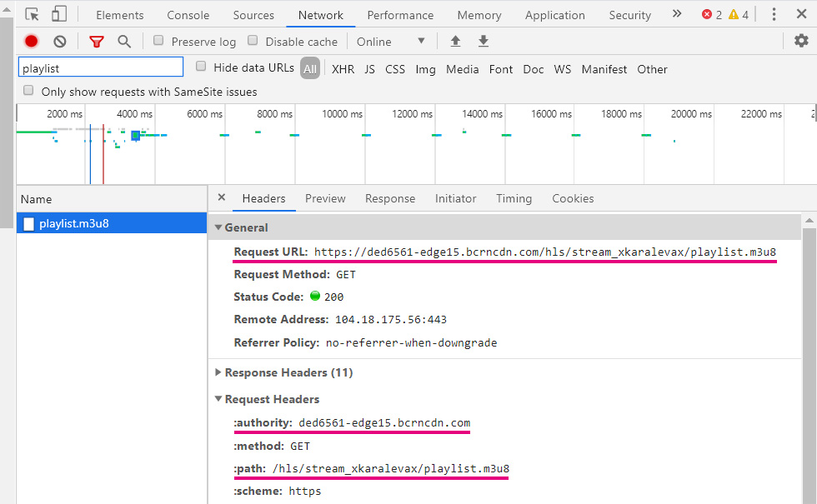This screenshot has width=817, height=504.
Task: Select playlist.m3u8 in the request list
Action: (x=73, y=223)
